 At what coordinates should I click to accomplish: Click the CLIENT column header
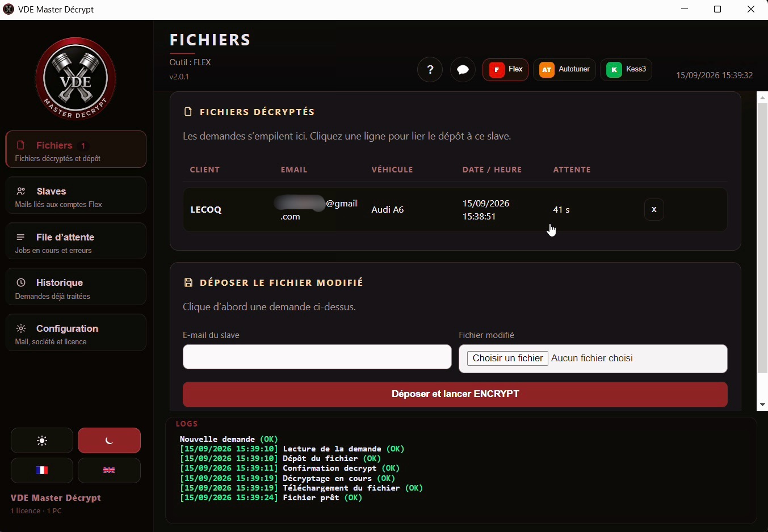[x=205, y=170]
